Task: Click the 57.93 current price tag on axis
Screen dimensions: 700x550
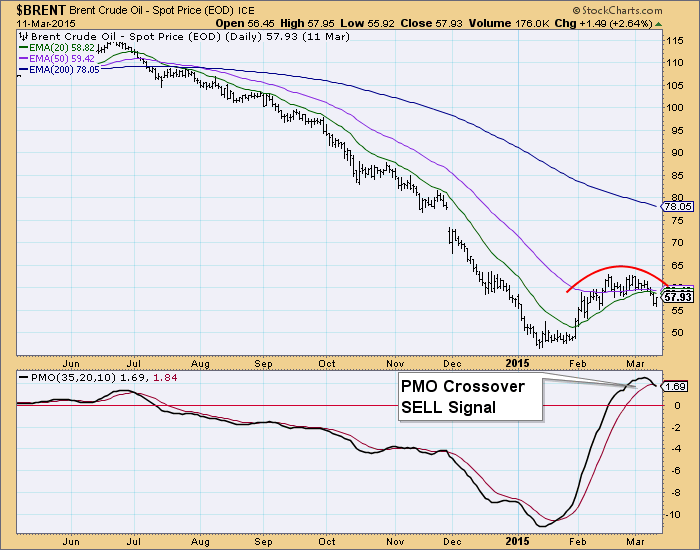Action: point(679,297)
